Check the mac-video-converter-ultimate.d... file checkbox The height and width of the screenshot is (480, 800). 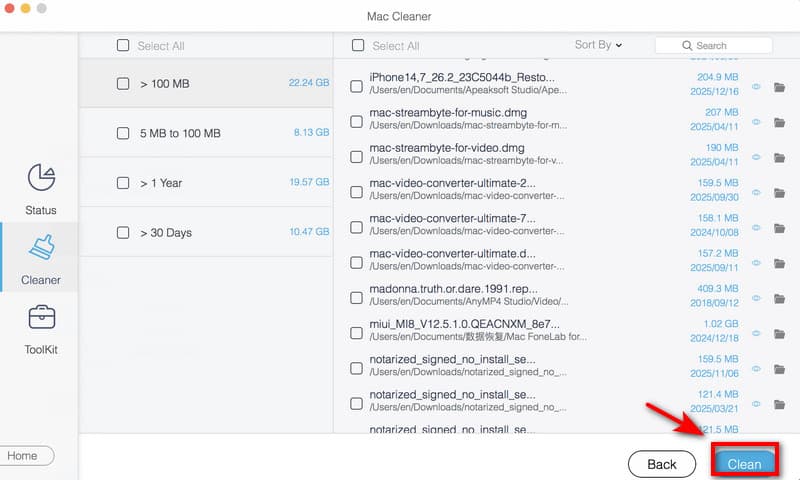tap(357, 263)
